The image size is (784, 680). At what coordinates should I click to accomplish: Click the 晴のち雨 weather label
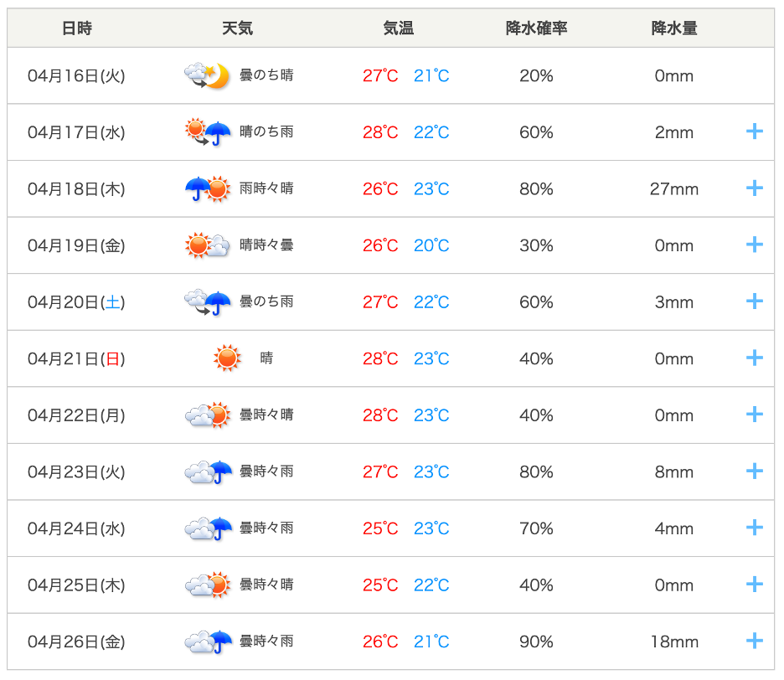(x=266, y=131)
